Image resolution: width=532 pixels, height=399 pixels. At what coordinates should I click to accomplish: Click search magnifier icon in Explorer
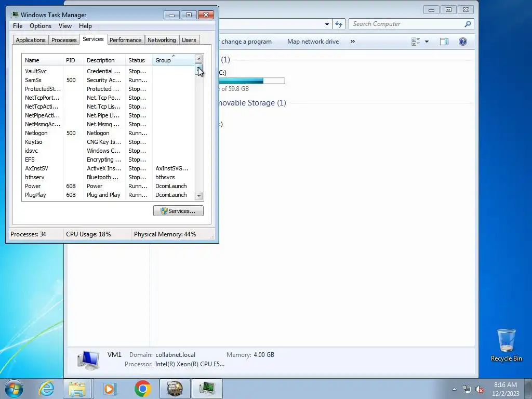point(468,24)
